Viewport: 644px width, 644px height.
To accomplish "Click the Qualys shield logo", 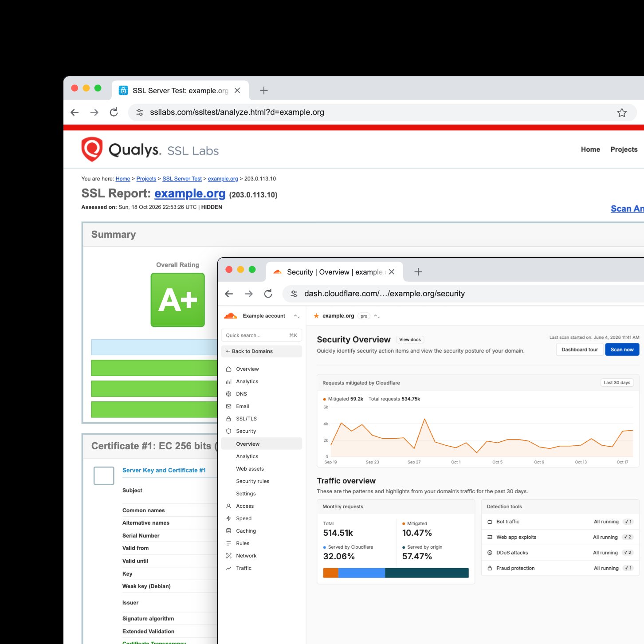I will [x=92, y=149].
